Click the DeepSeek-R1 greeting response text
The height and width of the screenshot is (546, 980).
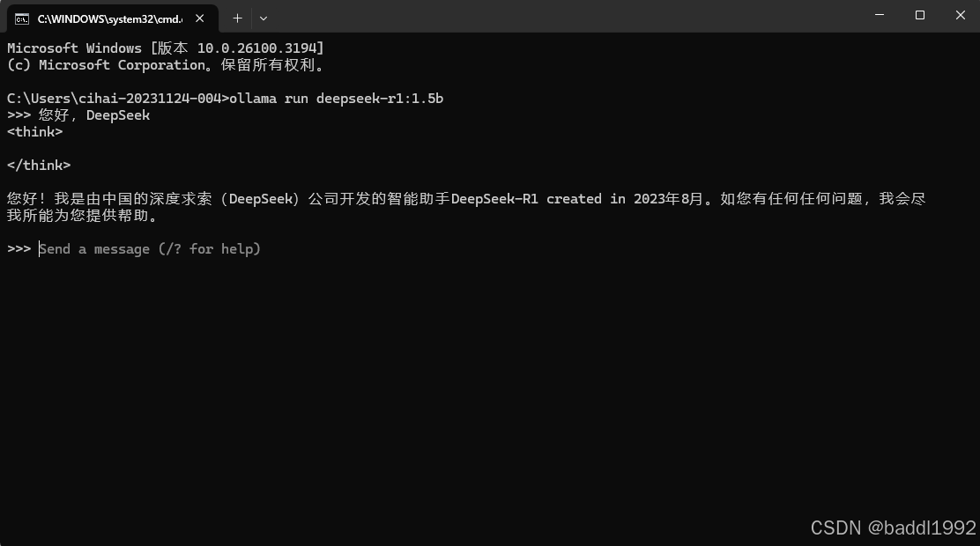point(353,198)
